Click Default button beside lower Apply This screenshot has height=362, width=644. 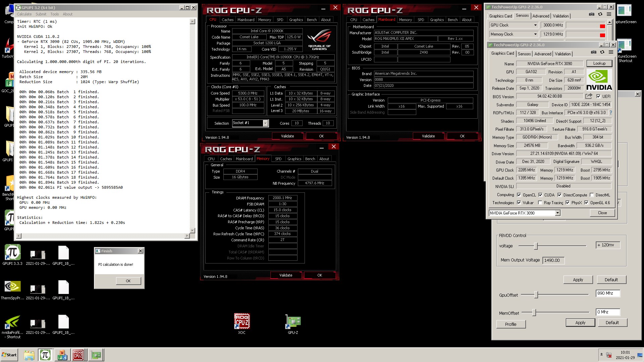click(612, 322)
